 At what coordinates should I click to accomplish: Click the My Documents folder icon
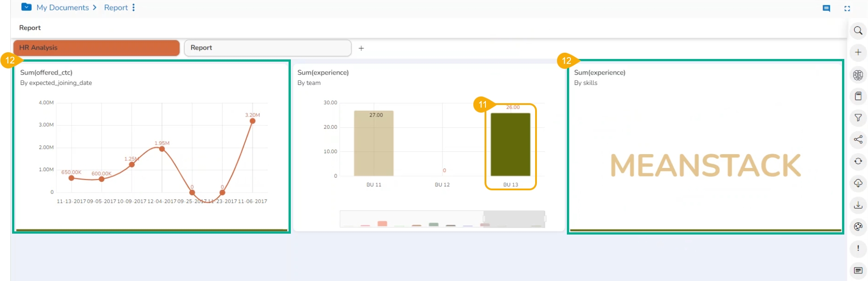coord(26,7)
